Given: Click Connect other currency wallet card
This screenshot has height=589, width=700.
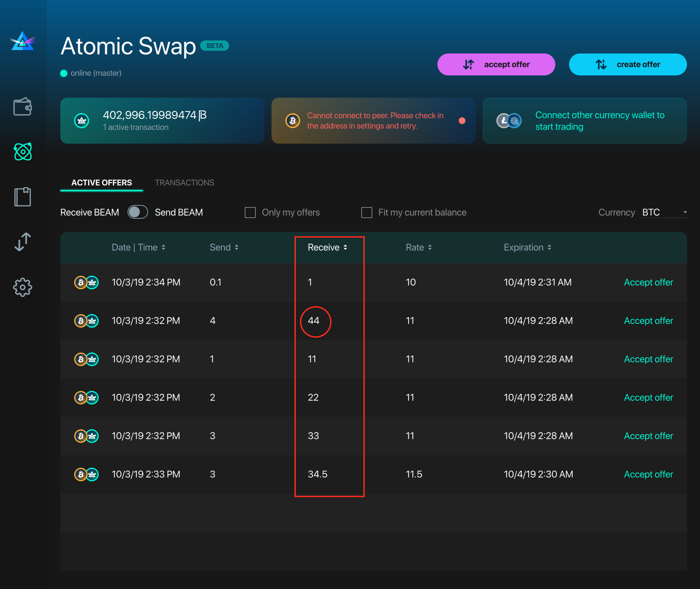Looking at the screenshot, I should (x=584, y=121).
